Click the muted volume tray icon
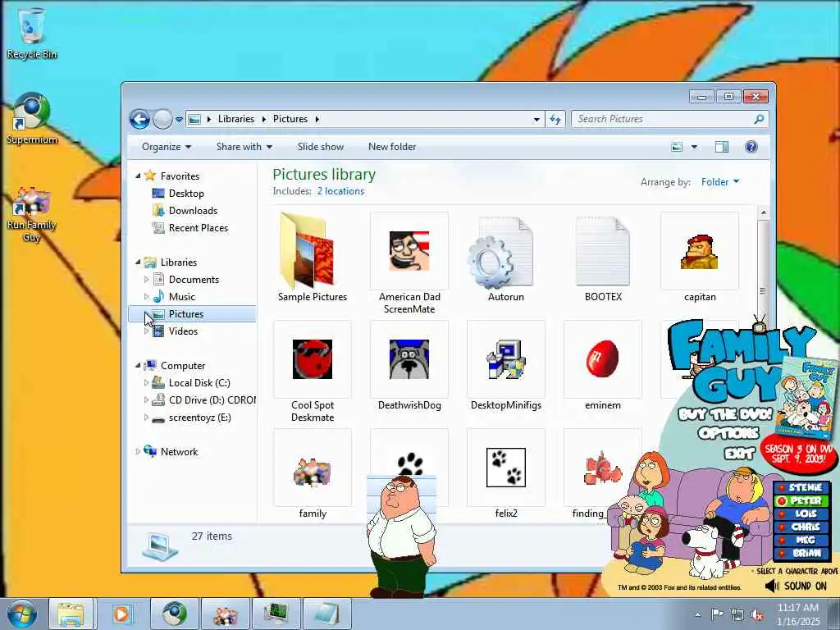Viewport: 840px width, 630px height. [758, 615]
